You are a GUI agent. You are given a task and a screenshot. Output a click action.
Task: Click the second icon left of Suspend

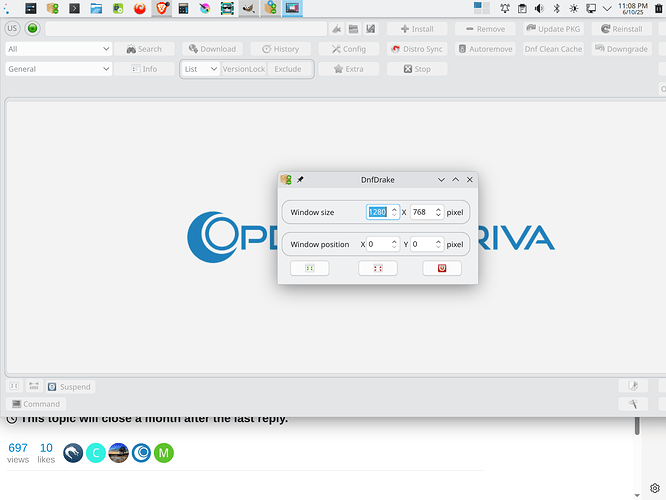(34, 386)
